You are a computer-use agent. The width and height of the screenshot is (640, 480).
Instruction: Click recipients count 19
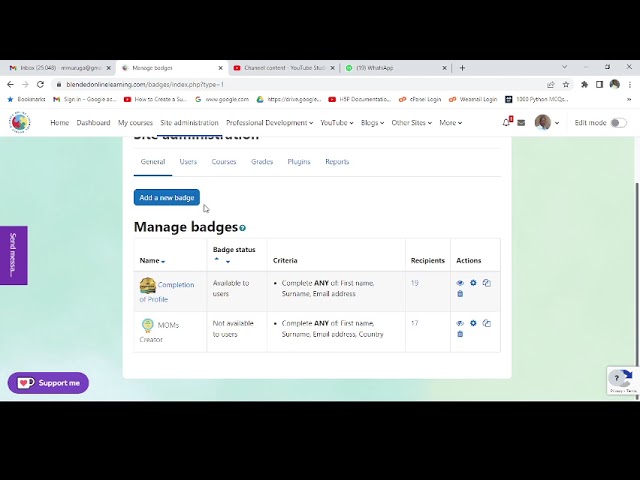[x=415, y=283]
